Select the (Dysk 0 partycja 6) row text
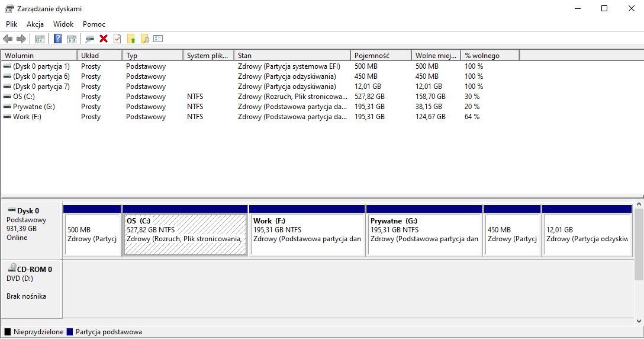The image size is (644, 339). (x=41, y=76)
